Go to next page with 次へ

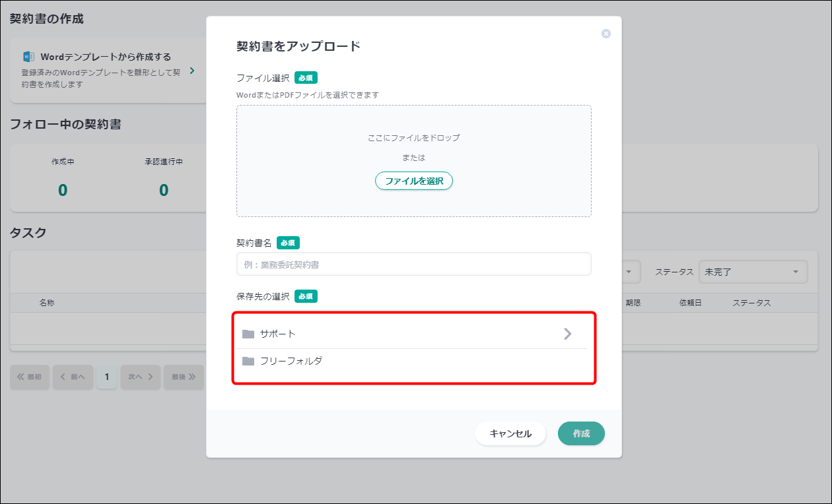pos(141,377)
